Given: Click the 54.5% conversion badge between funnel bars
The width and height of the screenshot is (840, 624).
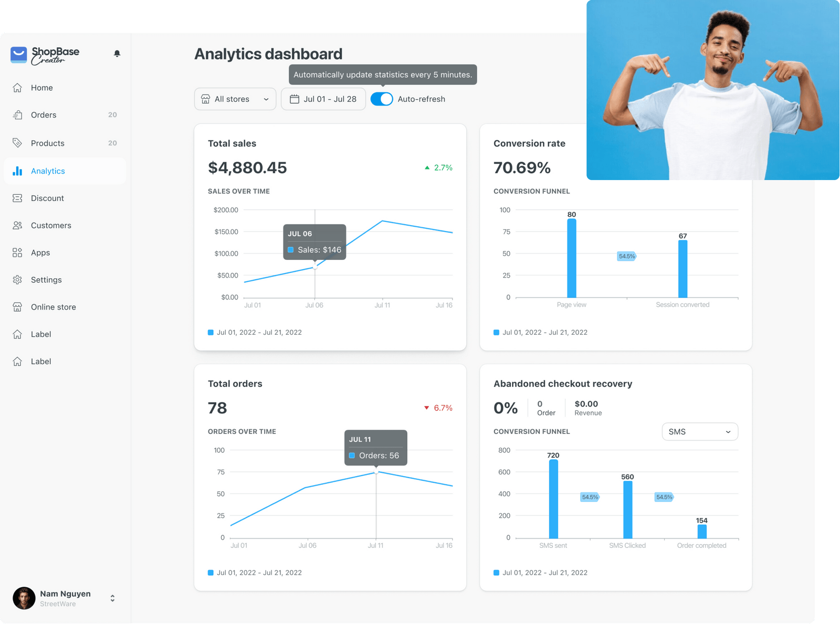Looking at the screenshot, I should pyautogui.click(x=626, y=256).
